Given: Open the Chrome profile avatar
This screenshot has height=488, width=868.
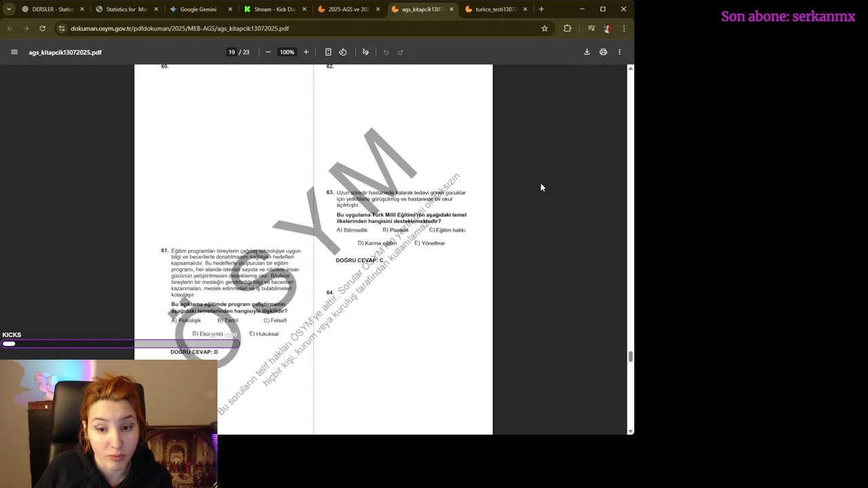Looking at the screenshot, I should tap(608, 28).
